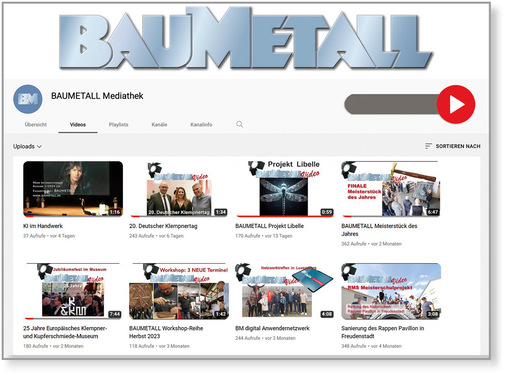Click the large BAUMETALL banner logo
This screenshot has width=506, height=375.
pyautogui.click(x=246, y=39)
